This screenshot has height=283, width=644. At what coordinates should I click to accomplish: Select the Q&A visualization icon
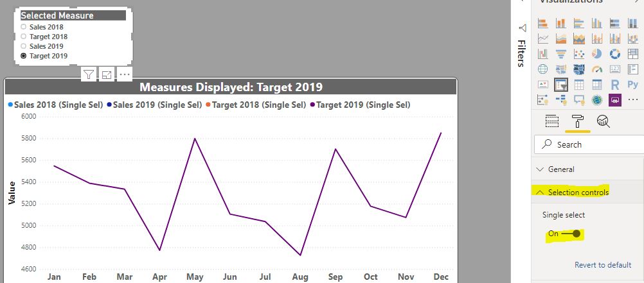click(x=578, y=99)
